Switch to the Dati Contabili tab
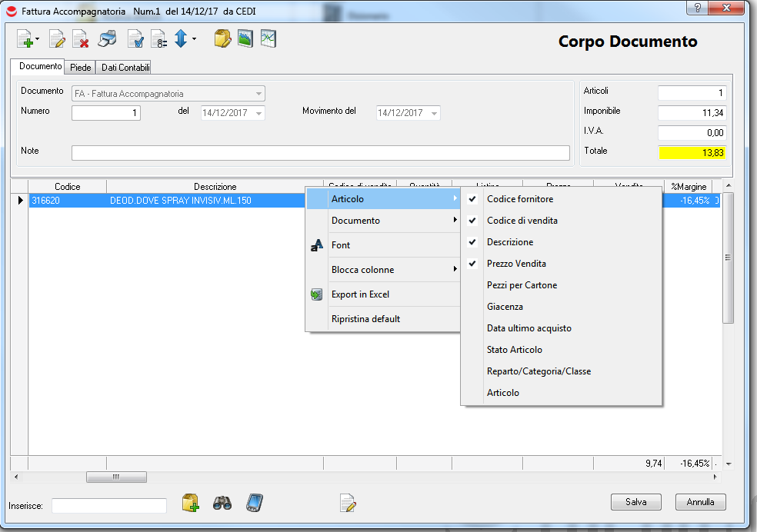The width and height of the screenshot is (757, 532). pos(125,68)
